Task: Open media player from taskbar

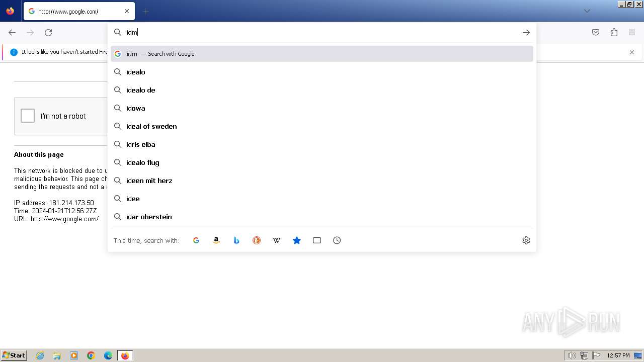Action: [74, 355]
